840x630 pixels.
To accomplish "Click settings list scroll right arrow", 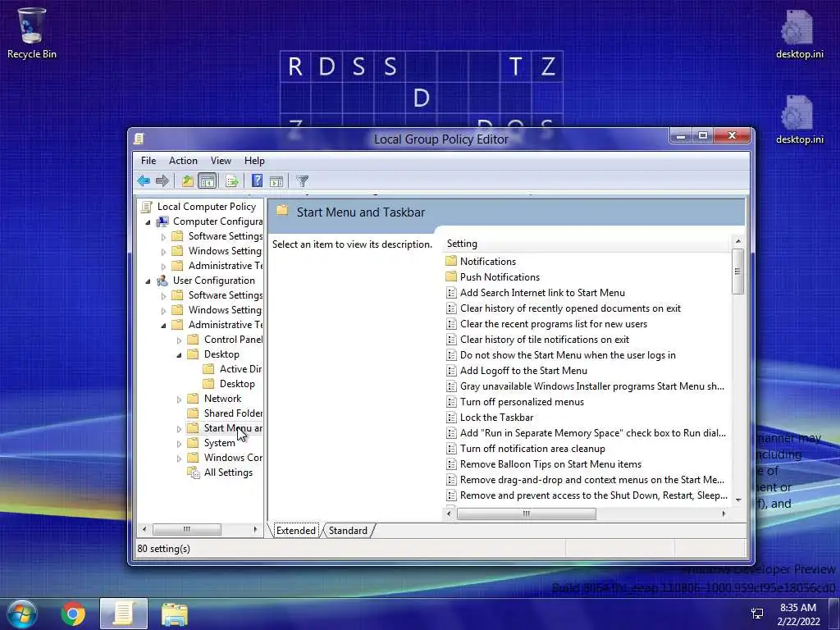I will (x=724, y=514).
